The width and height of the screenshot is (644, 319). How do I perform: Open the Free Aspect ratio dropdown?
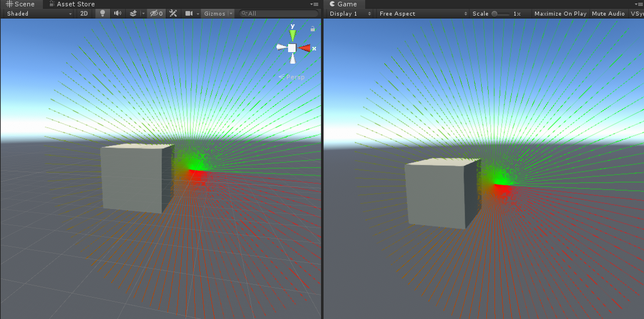pyautogui.click(x=423, y=13)
